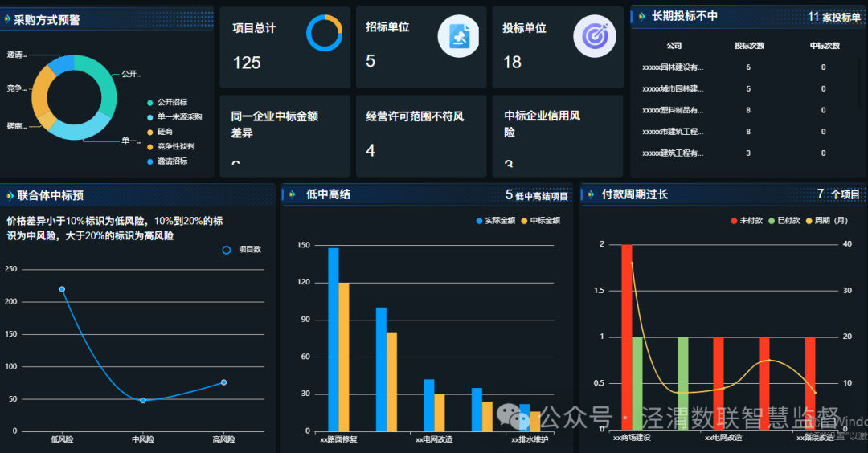Click the 高风险 data point on line chart
This screenshot has height=453, width=868.
pyautogui.click(x=223, y=382)
